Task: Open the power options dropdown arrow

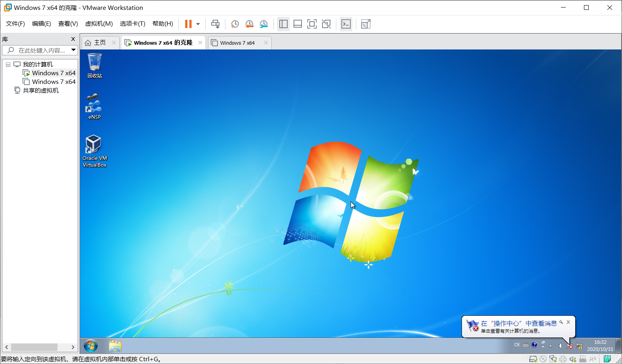Action: coord(198,24)
